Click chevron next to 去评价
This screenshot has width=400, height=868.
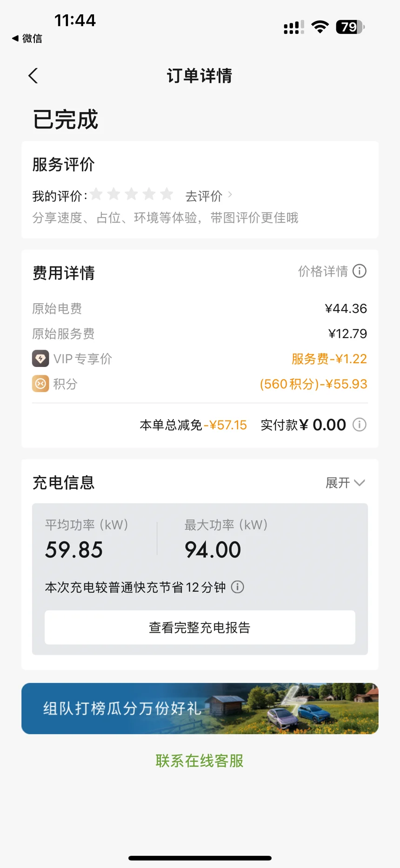(x=230, y=195)
